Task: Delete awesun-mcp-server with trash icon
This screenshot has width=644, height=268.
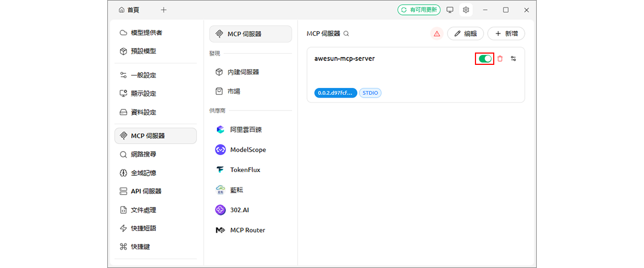Action: pyautogui.click(x=500, y=58)
